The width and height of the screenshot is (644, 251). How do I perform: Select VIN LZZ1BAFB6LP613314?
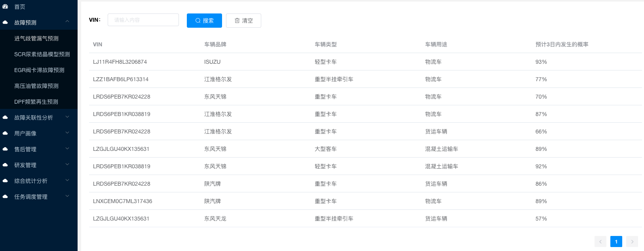[121, 79]
